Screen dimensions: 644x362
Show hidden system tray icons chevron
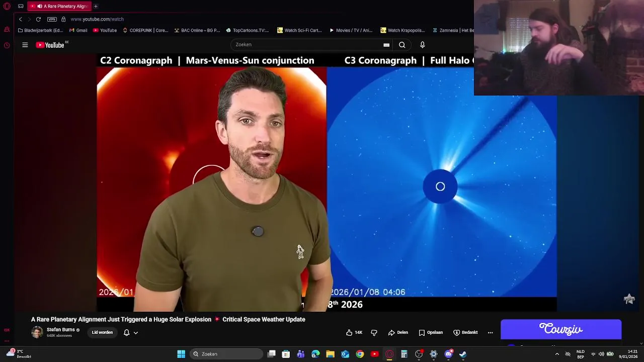[x=556, y=354]
